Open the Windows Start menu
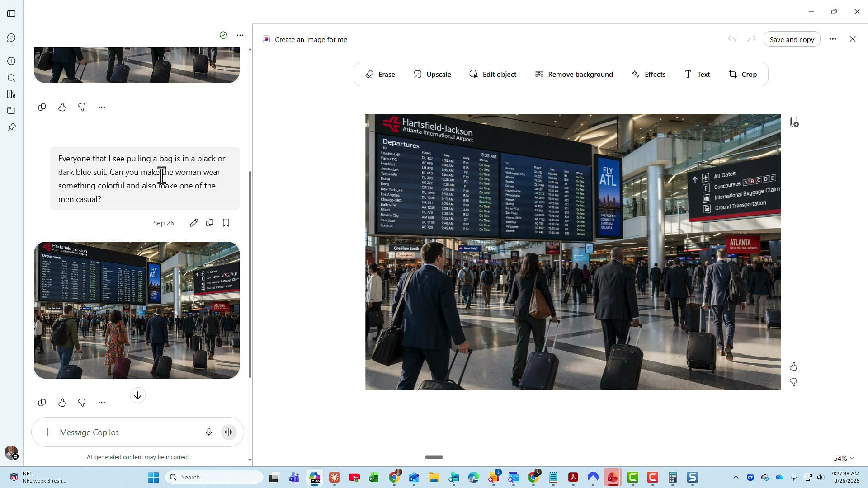This screenshot has width=868, height=488. pyautogui.click(x=154, y=477)
